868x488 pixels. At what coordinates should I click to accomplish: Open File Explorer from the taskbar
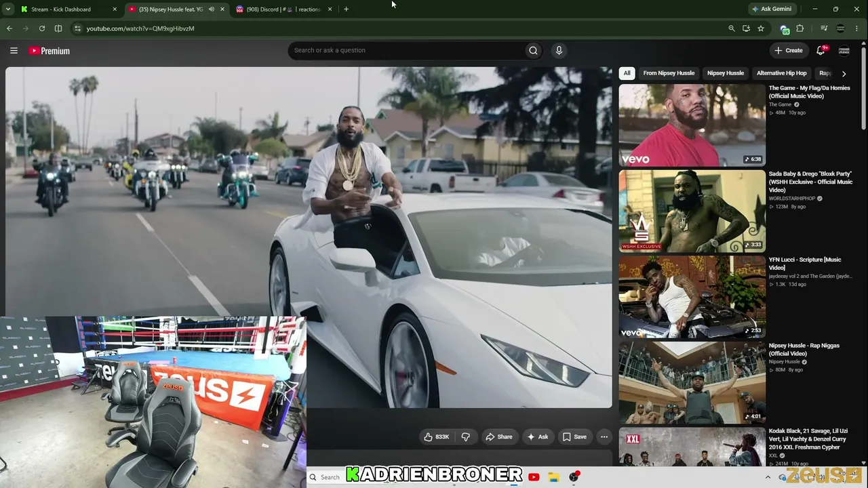click(x=553, y=477)
